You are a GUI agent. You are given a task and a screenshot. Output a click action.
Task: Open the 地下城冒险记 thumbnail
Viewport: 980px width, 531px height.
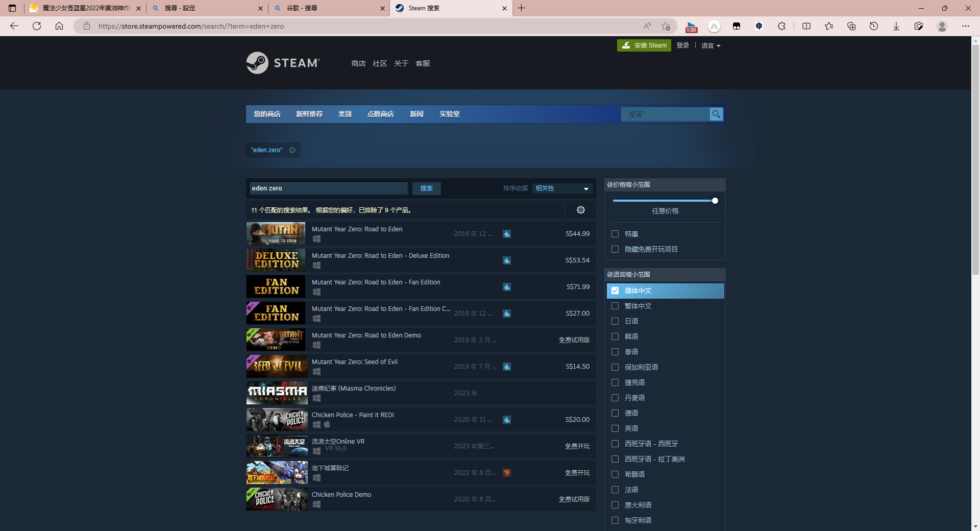(277, 472)
